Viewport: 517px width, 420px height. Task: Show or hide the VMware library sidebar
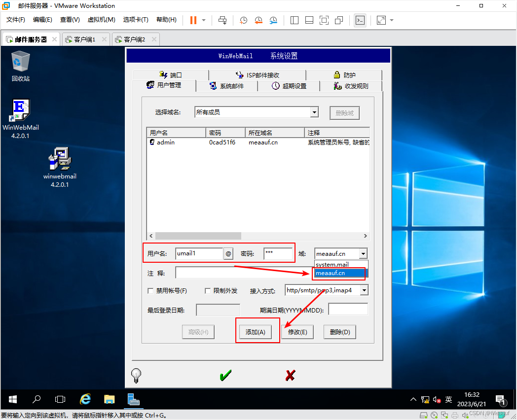click(x=295, y=20)
